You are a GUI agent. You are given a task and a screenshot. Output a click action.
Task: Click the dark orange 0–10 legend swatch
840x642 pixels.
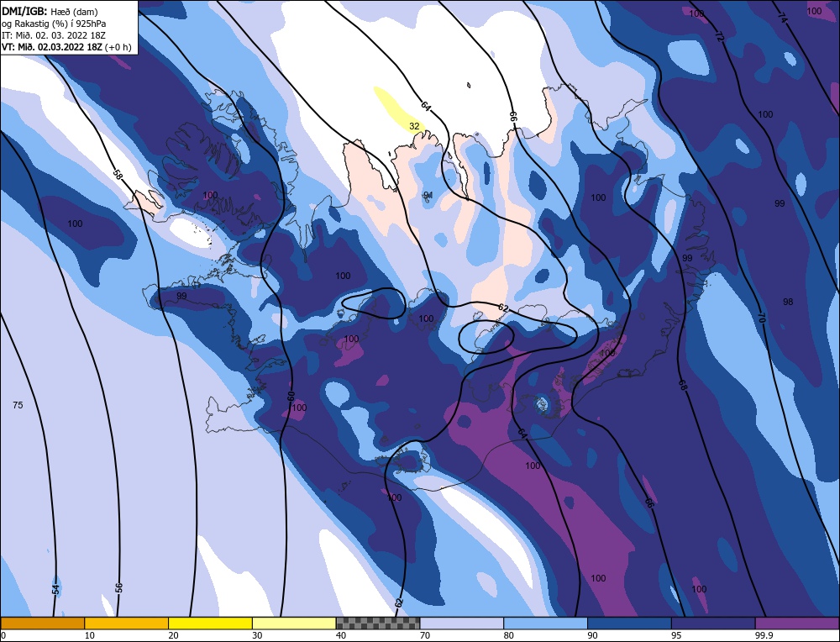[x=42, y=624]
